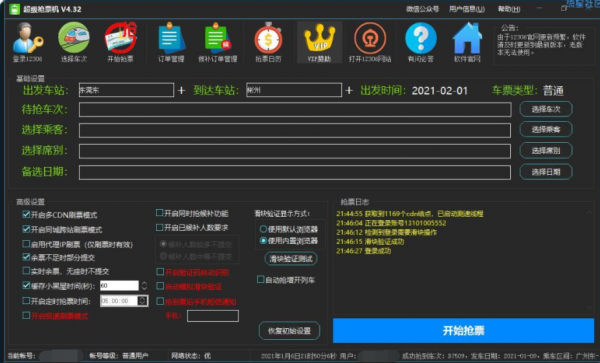Click stepper arrows for 缓存小黑屋时间
Screen dimensions: 600x363
point(144,285)
